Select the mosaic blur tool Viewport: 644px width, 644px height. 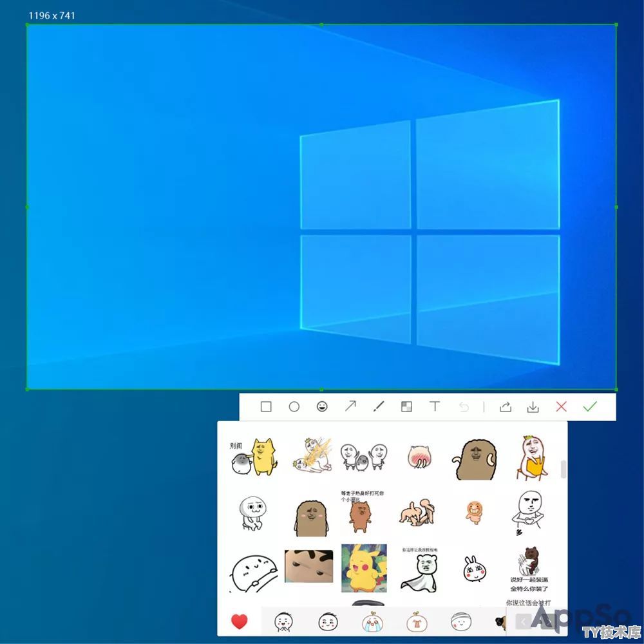click(x=406, y=406)
